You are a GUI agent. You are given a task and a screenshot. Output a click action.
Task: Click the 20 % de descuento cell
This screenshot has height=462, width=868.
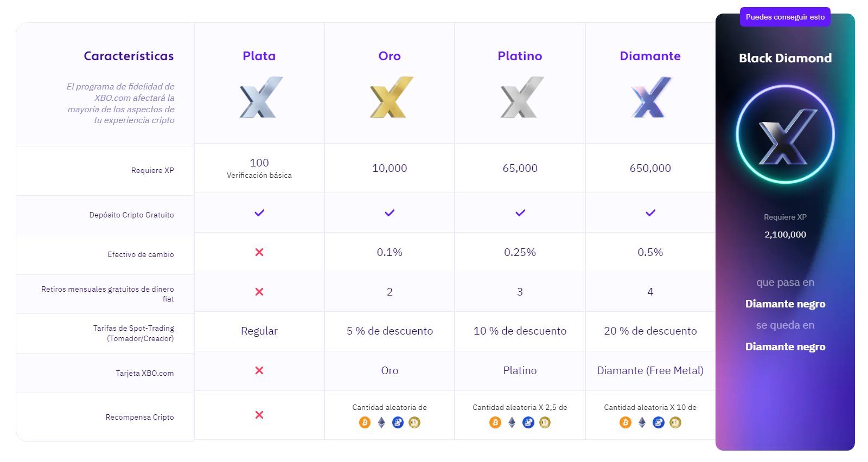(650, 331)
